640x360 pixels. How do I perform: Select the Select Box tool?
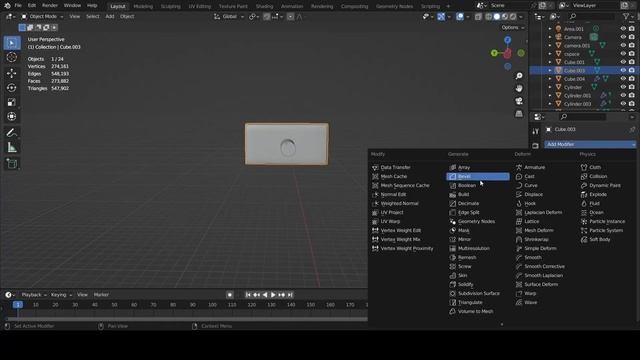pos(12,43)
